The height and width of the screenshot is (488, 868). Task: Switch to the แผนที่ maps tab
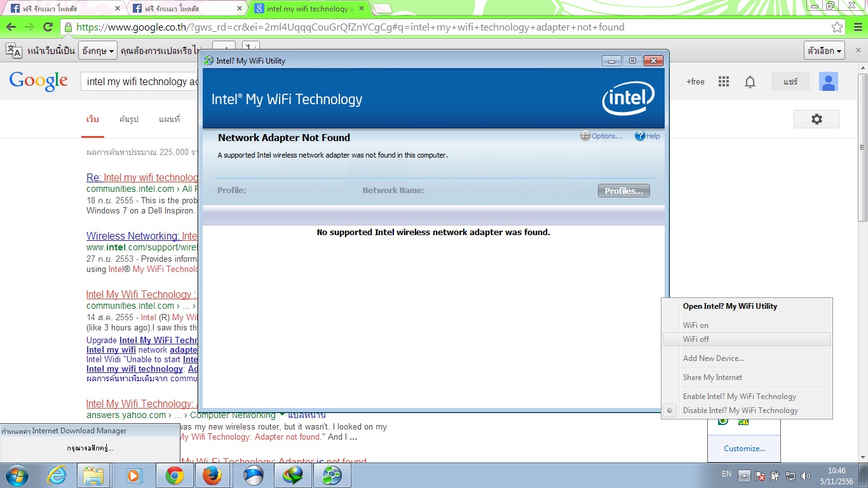click(x=170, y=119)
